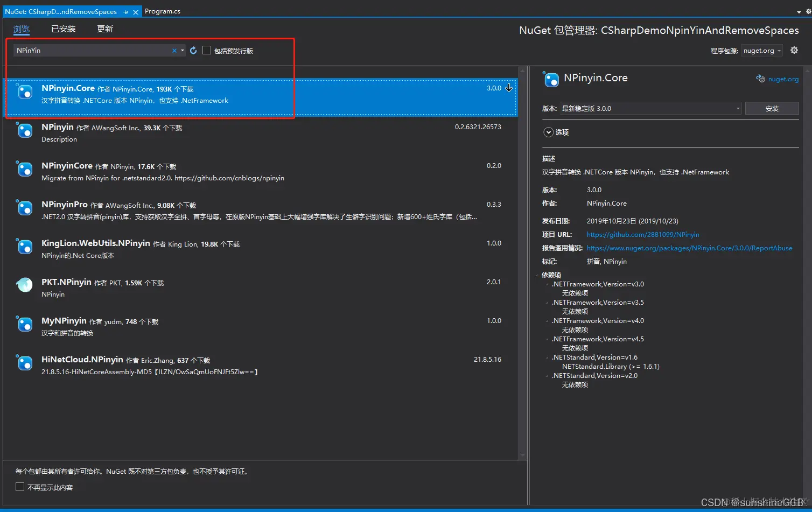Click NETStandard.Library (>= 1.6.1) dependency
The height and width of the screenshot is (512, 812).
point(611,367)
